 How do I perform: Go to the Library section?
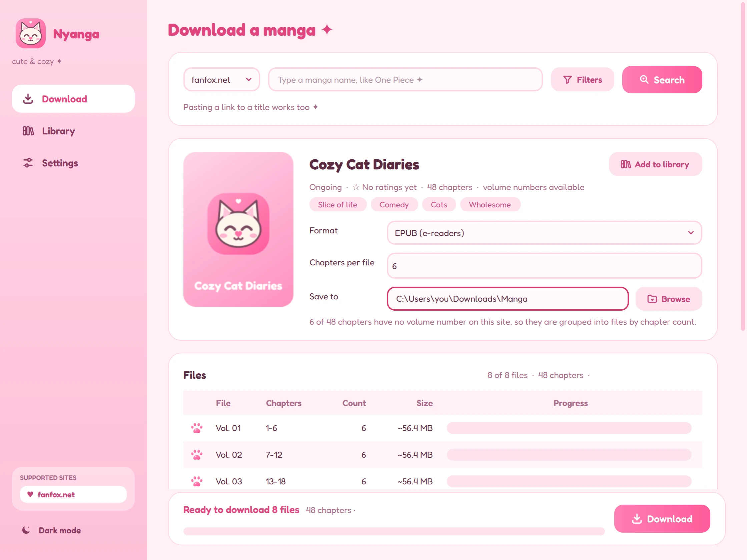tap(73, 131)
